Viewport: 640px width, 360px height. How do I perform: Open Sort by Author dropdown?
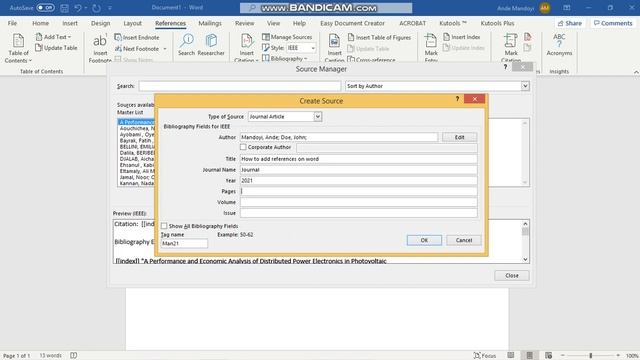click(x=525, y=86)
